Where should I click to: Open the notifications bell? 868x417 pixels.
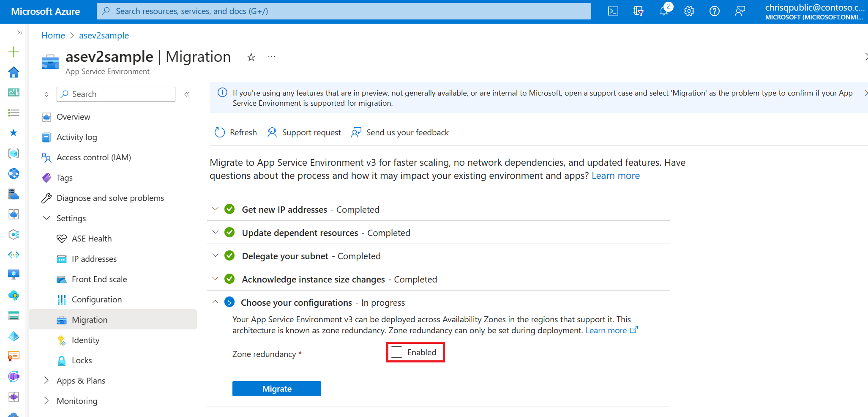click(x=663, y=11)
